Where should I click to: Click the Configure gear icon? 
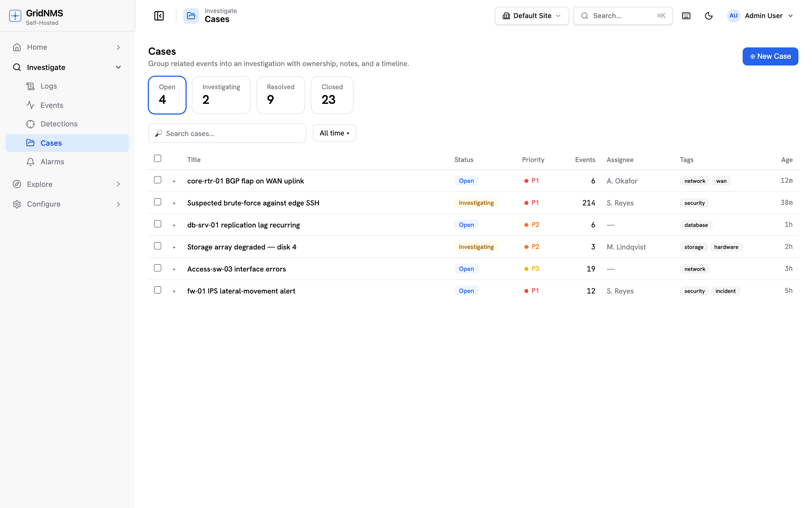pyautogui.click(x=17, y=204)
